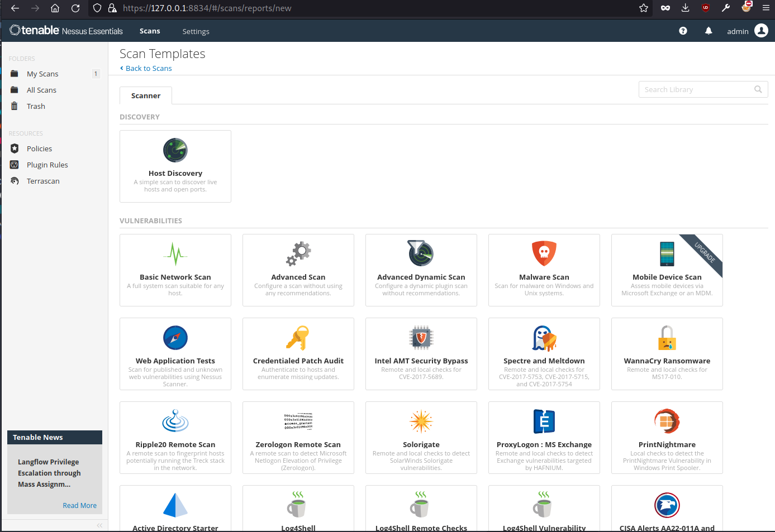Open the Malware Scan template
The image size is (775, 532).
click(544, 270)
